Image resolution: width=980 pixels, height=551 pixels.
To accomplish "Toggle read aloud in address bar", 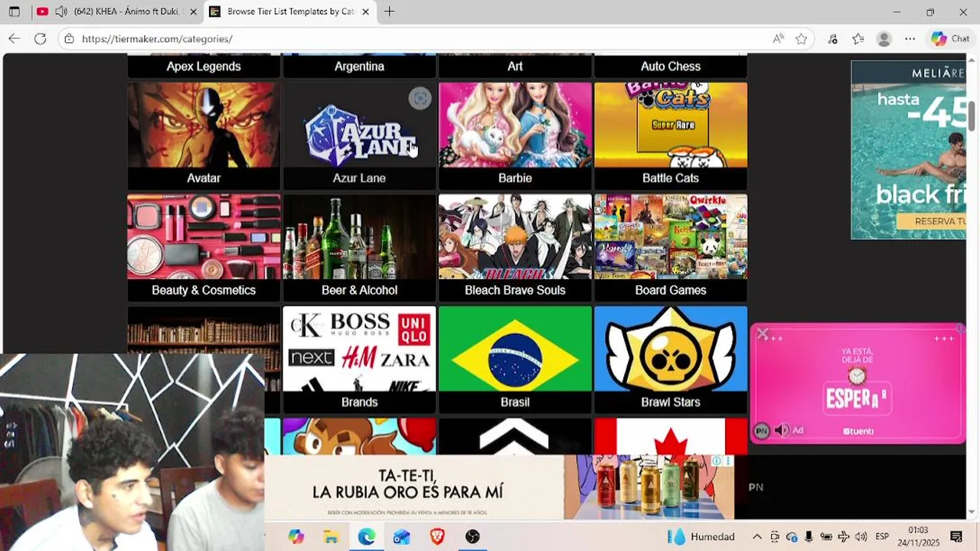I will tap(778, 38).
